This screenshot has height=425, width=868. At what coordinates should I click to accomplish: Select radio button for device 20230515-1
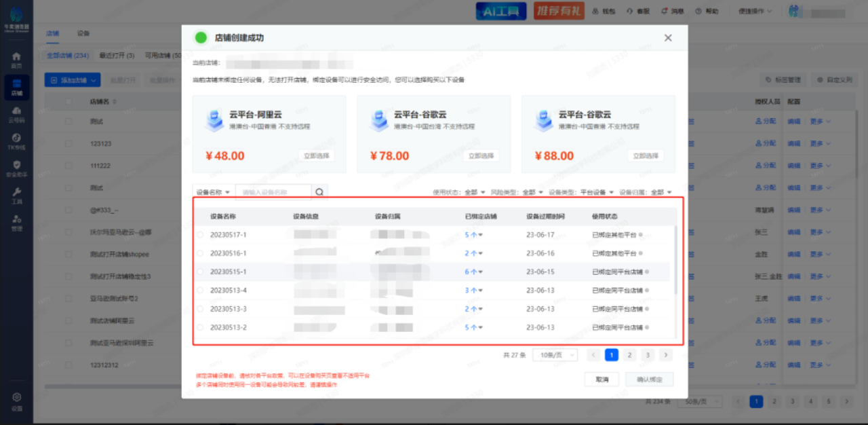(200, 272)
